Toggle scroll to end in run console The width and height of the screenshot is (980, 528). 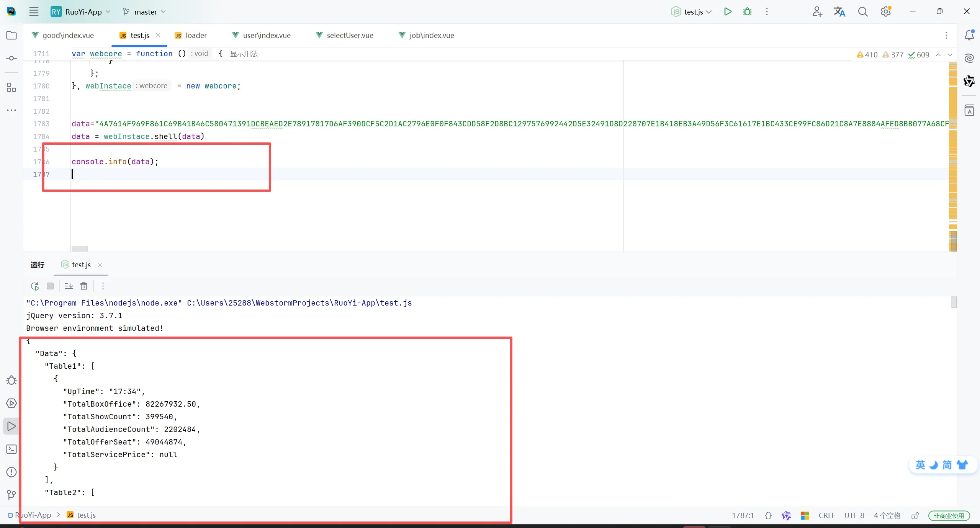69,286
